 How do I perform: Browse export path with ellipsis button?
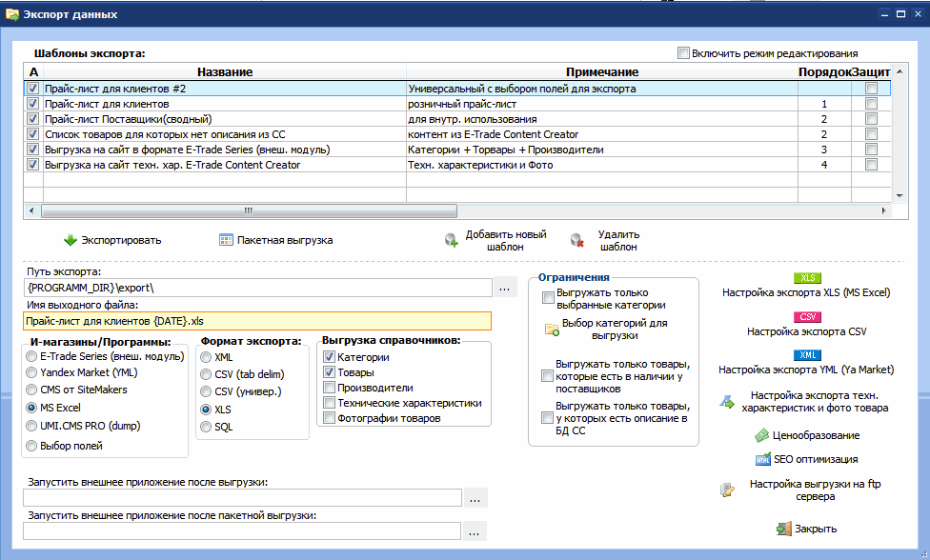[505, 288]
